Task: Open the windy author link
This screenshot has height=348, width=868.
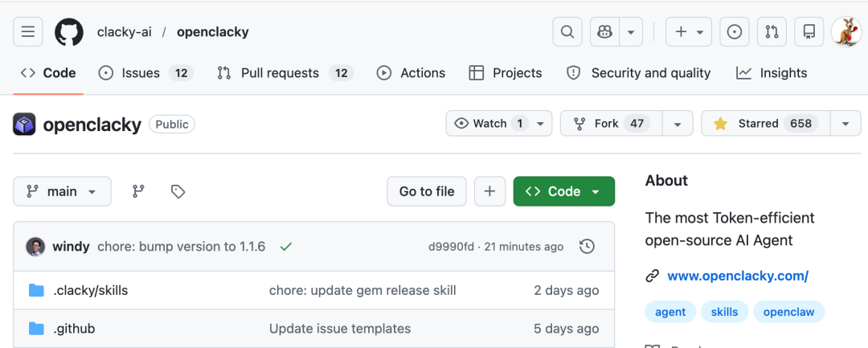Action: [71, 247]
